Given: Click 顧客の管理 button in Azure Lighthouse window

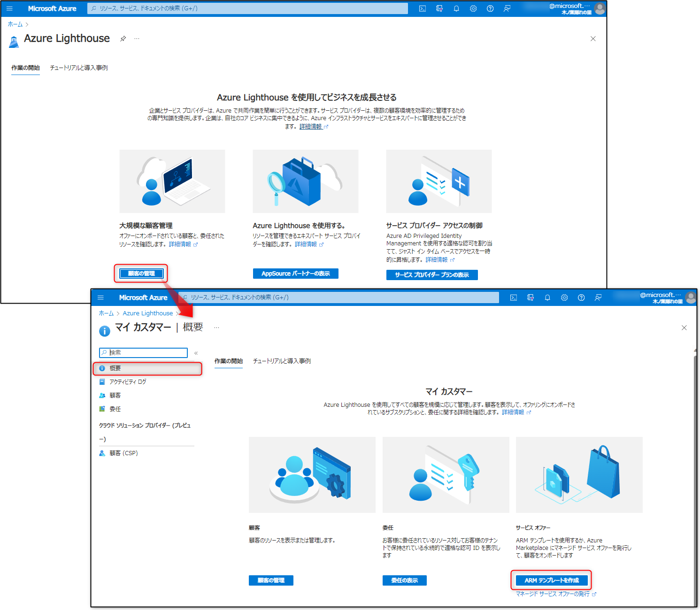Looking at the screenshot, I should coord(141,274).
